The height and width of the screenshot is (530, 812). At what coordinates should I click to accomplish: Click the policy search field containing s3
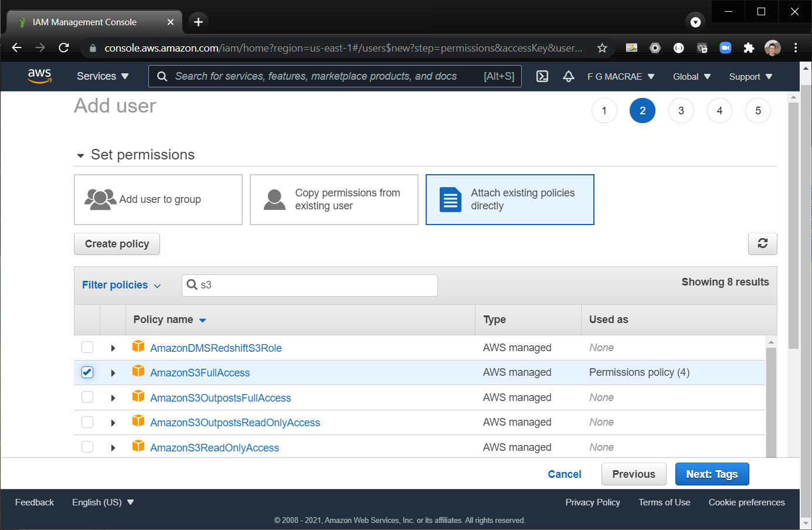310,286
